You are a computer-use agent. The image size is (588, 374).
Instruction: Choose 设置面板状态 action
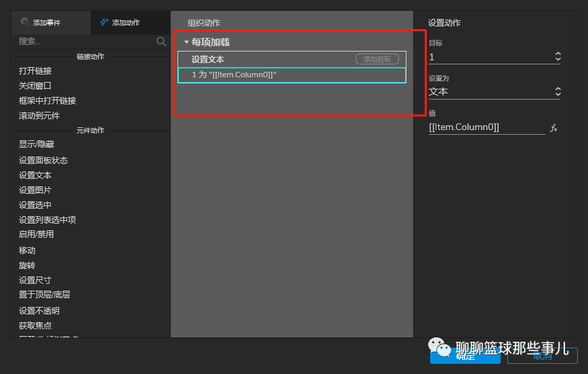[43, 161]
